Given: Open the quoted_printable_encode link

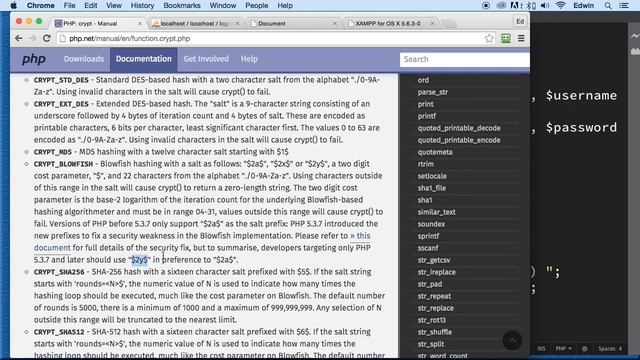Looking at the screenshot, I should pyautogui.click(x=459, y=140).
